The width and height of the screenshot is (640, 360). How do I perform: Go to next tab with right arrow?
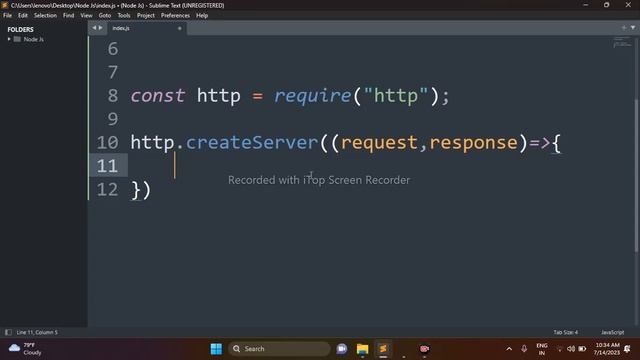100,28
